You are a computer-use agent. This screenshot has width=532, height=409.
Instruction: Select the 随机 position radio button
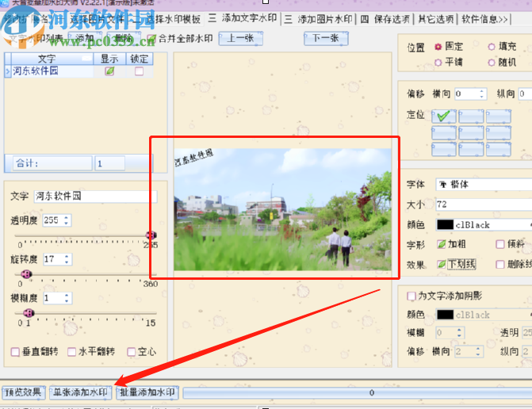tap(492, 63)
